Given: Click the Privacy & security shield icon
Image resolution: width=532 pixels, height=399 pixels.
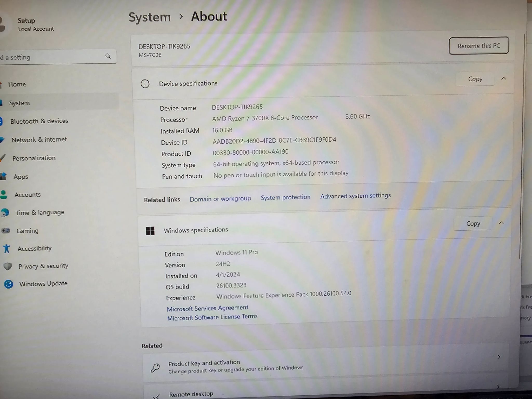Looking at the screenshot, I should (x=8, y=266).
